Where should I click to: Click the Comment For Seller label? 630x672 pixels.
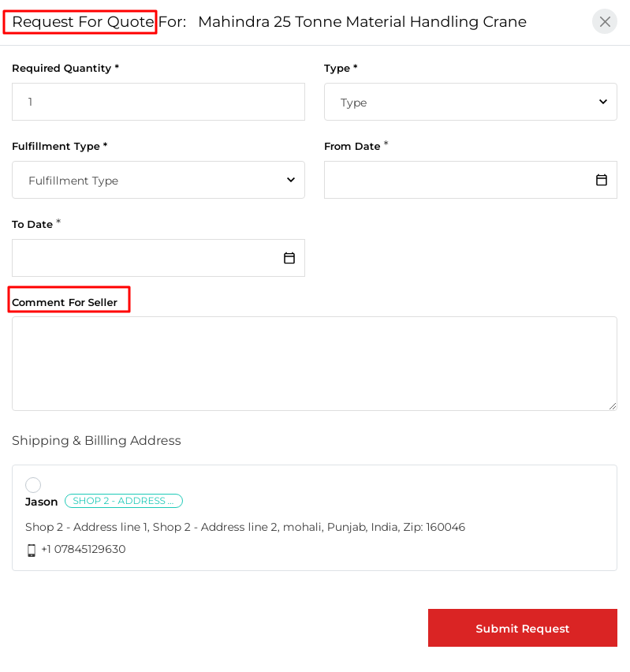[x=65, y=303]
